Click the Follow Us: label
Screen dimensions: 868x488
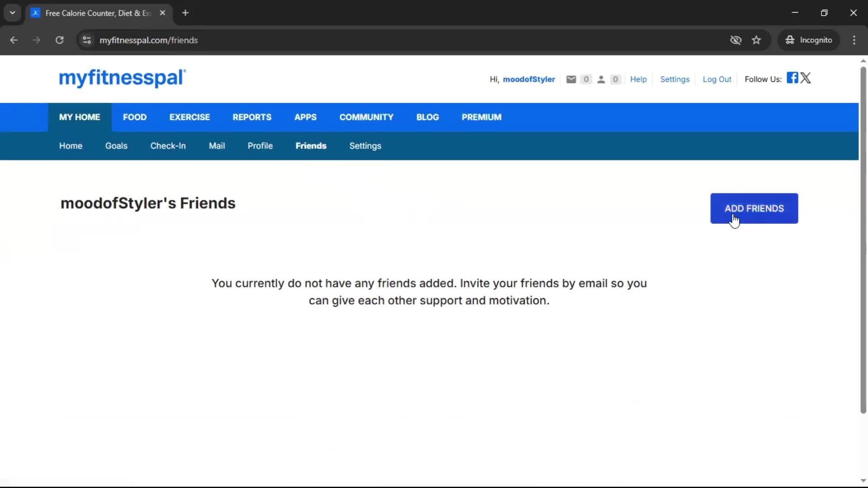[763, 80]
